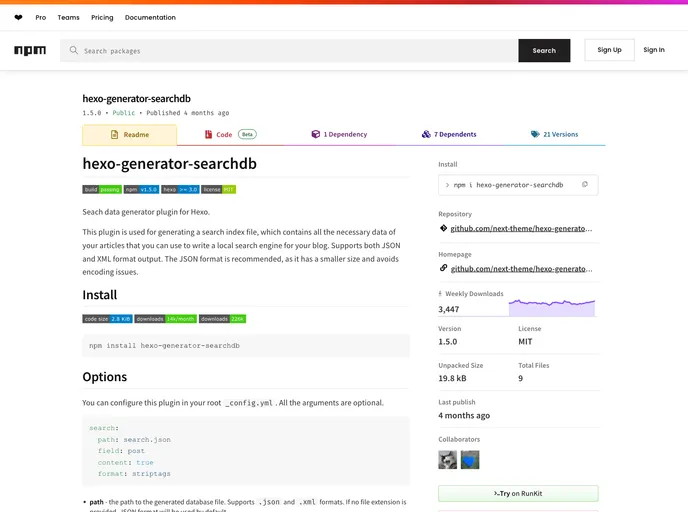
Task: Open the Teams menu item
Action: point(68,18)
